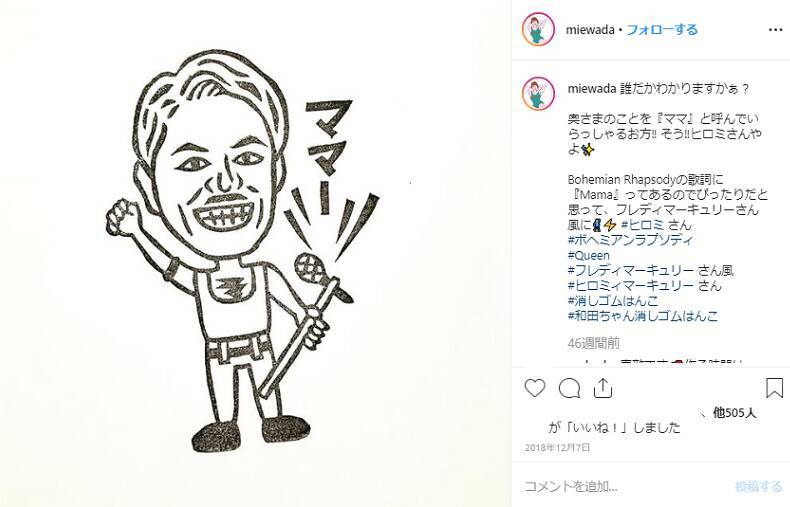Focus the コメントを追加 comment field
Image resolution: width=790 pixels, height=507 pixels.
pyautogui.click(x=625, y=486)
